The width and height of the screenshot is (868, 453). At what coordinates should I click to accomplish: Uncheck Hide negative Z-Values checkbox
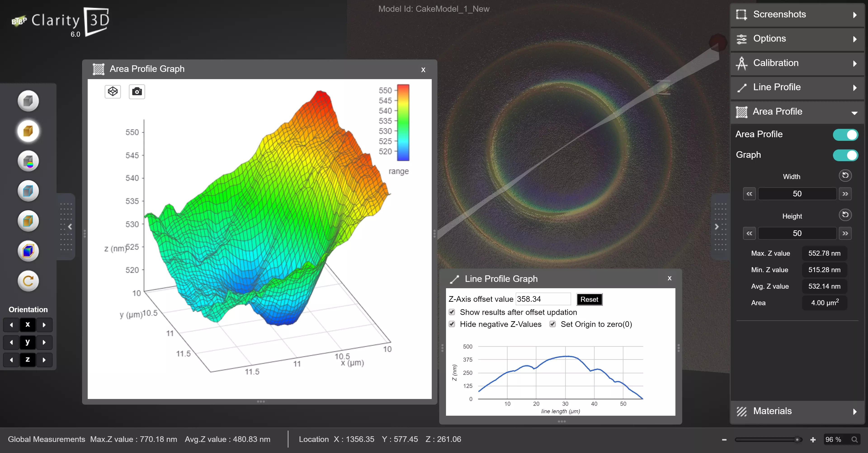point(452,324)
